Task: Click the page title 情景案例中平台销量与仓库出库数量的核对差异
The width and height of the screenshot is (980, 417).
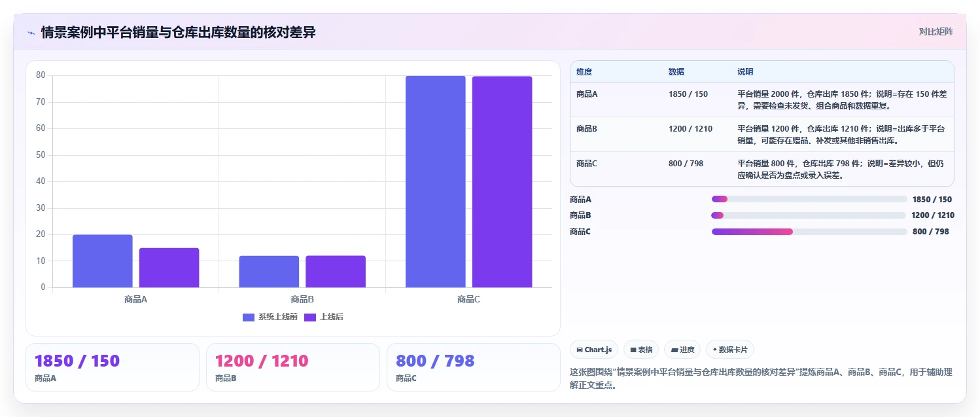Action: pyautogui.click(x=179, y=32)
